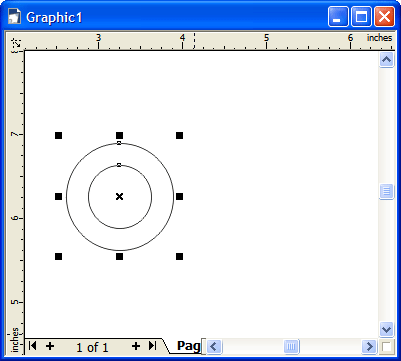Click the vertical scrollbar down arrow
Screen dimensions: 401x361
[x=386, y=330]
